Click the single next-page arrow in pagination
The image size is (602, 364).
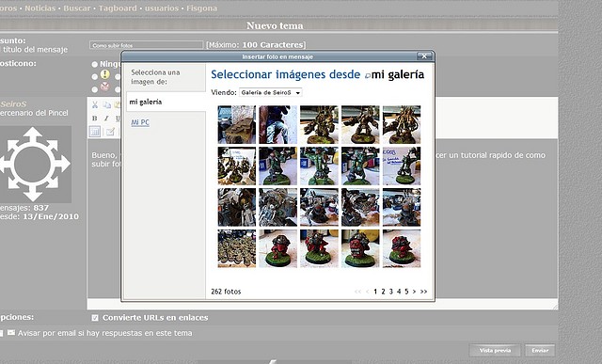coord(414,292)
